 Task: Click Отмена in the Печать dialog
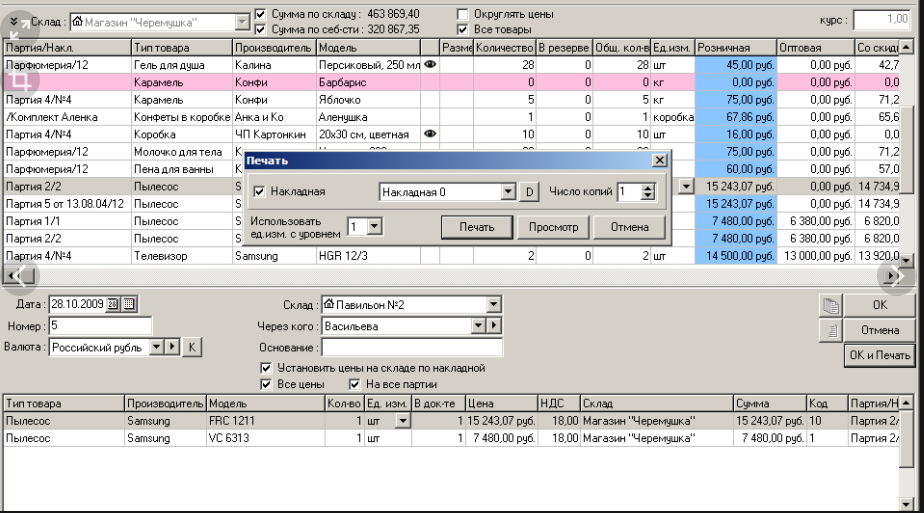[x=629, y=227]
